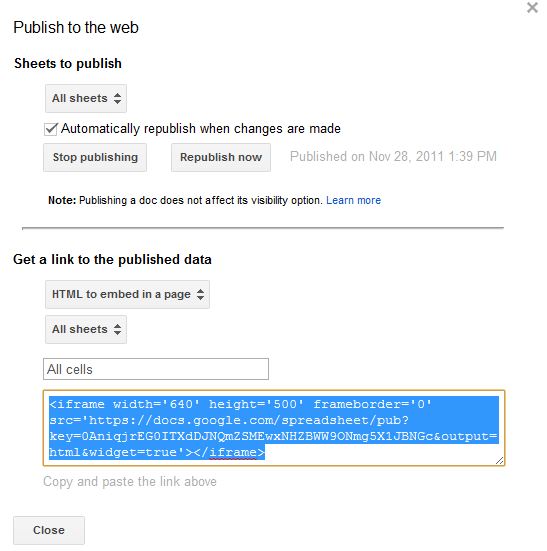Open the Learn more link
The image size is (547, 551).
(353, 200)
